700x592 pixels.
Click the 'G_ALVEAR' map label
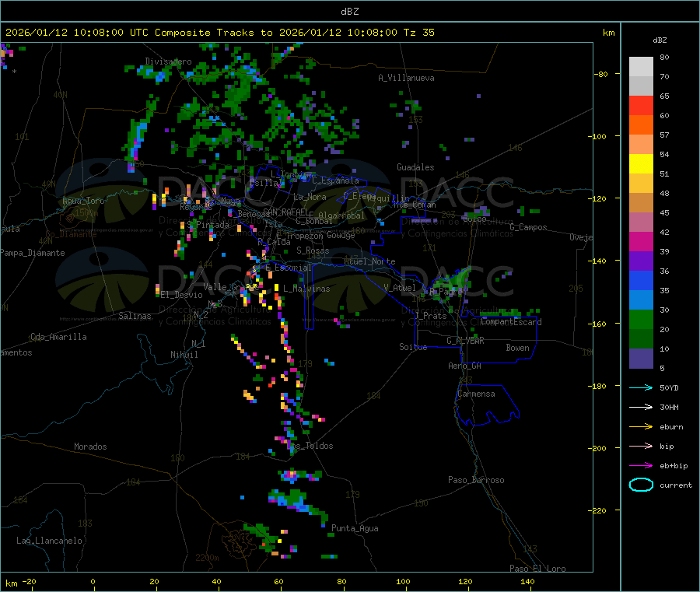[x=465, y=341]
